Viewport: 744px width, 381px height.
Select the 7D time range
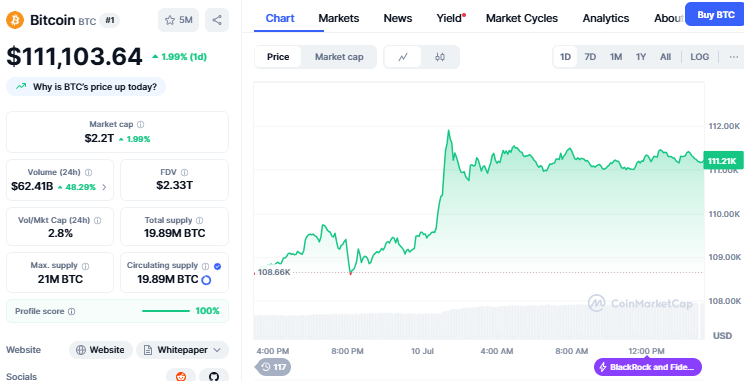tap(590, 57)
